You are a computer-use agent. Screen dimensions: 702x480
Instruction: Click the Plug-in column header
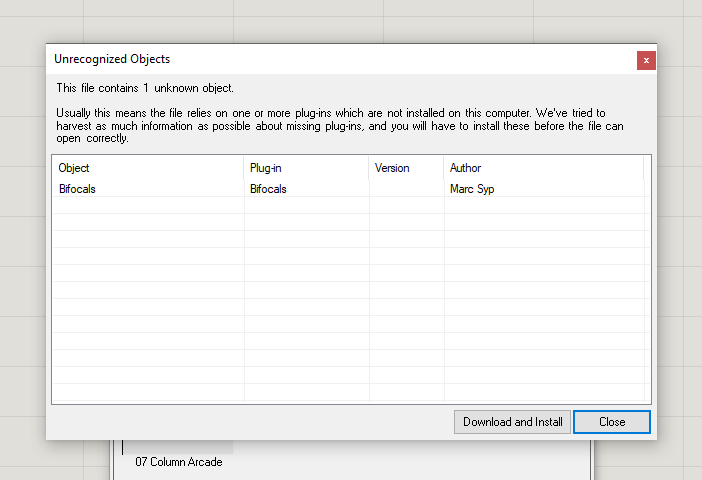coord(306,168)
